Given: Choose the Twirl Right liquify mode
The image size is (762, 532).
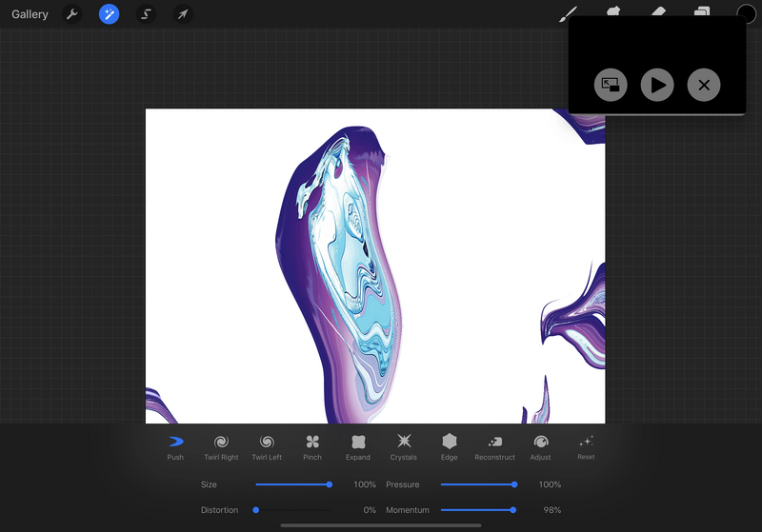Looking at the screenshot, I should click(x=221, y=446).
